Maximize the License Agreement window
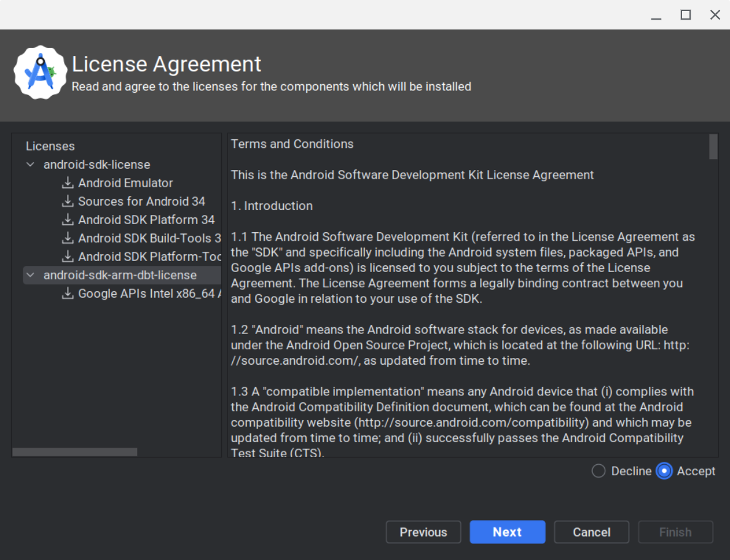Viewport: 730px width, 560px height. (686, 15)
